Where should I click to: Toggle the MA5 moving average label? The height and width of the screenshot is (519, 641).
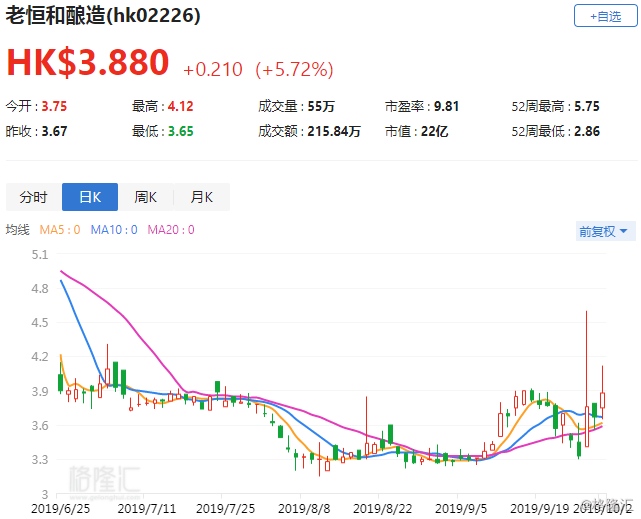(x=60, y=230)
